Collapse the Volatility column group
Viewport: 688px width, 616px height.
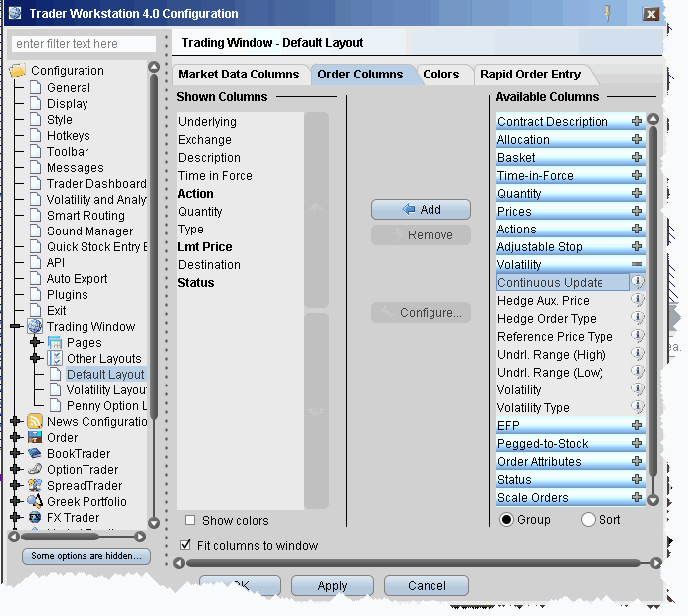click(637, 264)
